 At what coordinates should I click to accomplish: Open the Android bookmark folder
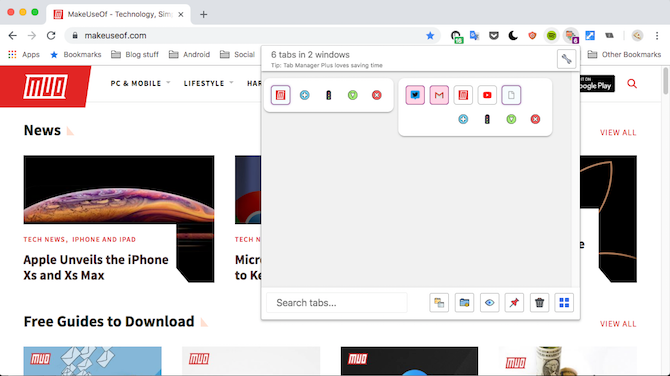190,54
